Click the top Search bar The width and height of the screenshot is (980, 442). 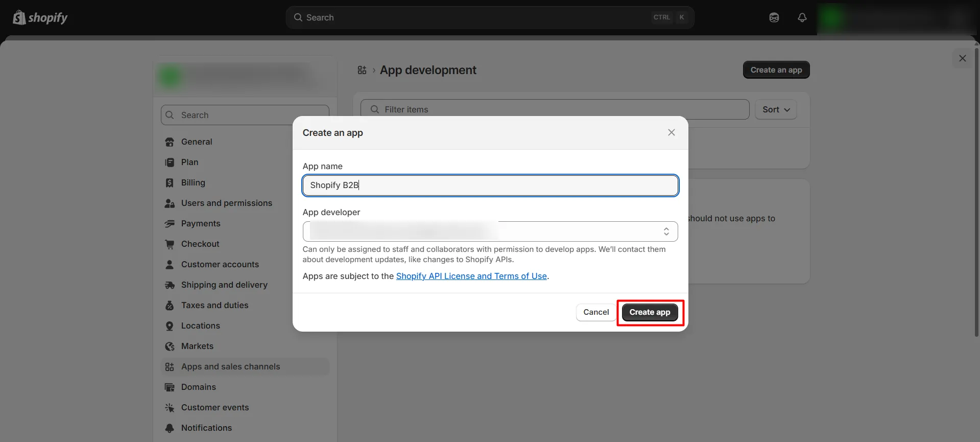tap(490, 17)
